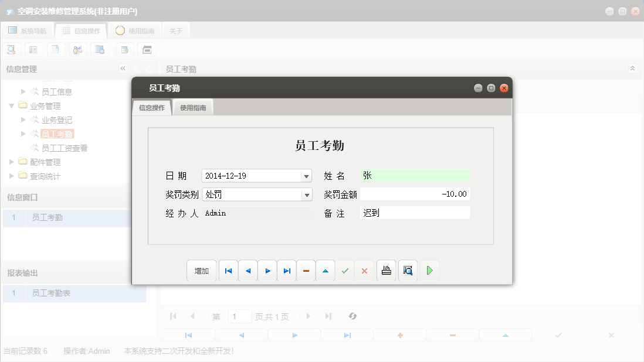Open the 奖罚类别 category dropdown
This screenshot has width=644, height=362.
click(306, 194)
